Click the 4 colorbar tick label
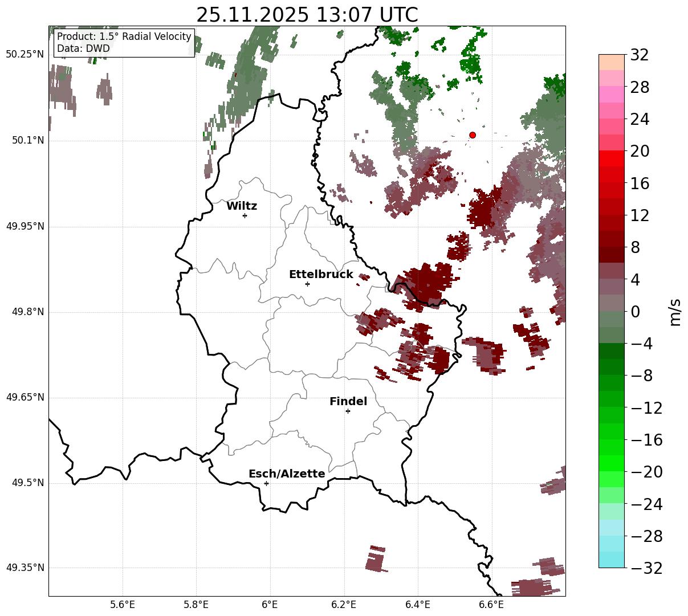This screenshot has width=688, height=616. (634, 280)
